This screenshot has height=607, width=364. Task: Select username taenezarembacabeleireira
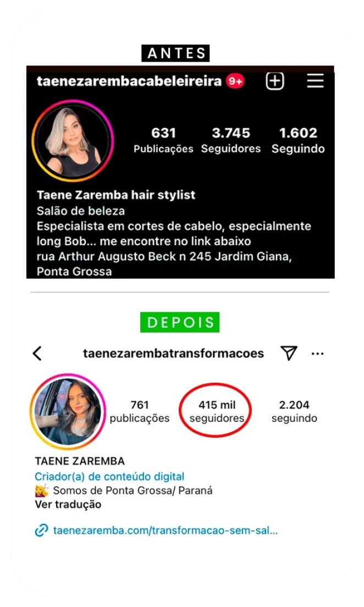point(129,81)
